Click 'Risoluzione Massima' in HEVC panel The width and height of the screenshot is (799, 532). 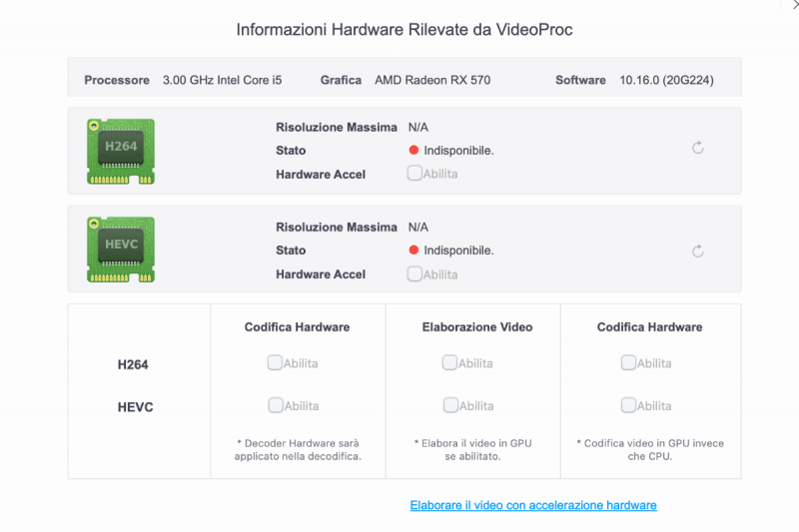click(337, 227)
